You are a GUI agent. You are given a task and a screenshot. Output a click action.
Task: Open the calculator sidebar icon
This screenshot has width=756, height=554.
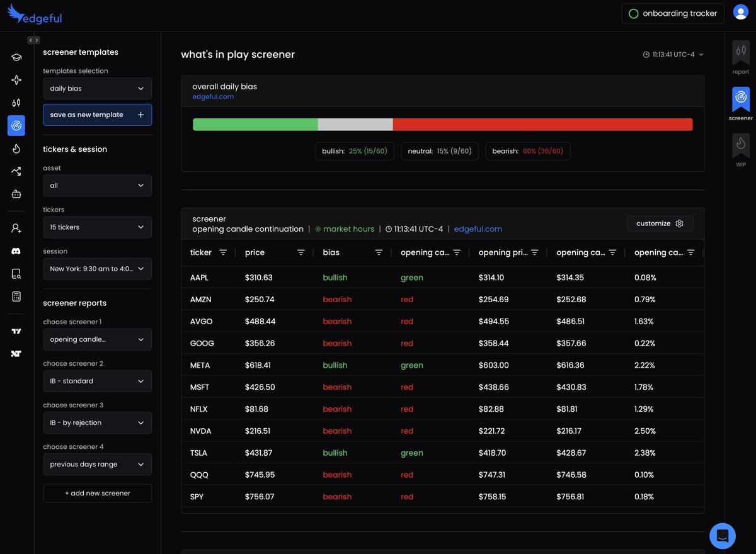(x=16, y=297)
